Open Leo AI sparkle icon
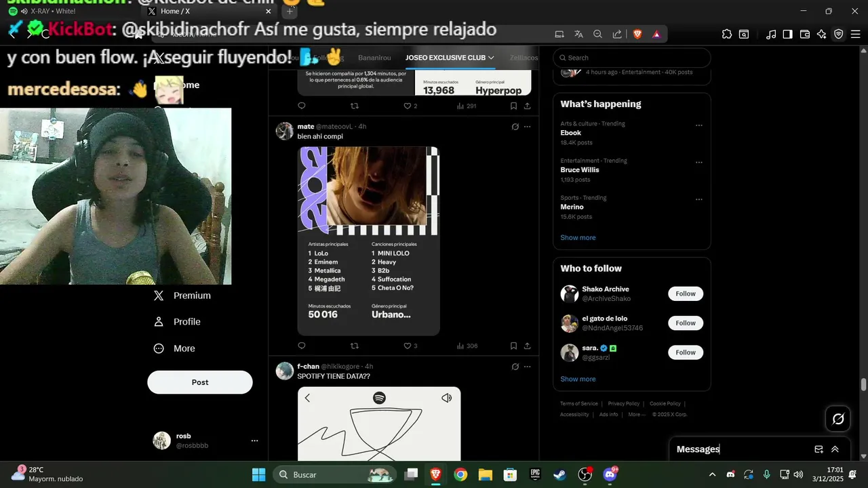 (x=822, y=34)
